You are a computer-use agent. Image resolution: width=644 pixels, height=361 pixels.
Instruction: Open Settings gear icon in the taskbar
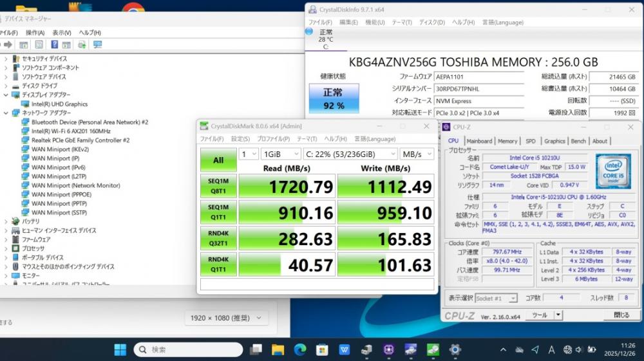coord(455,349)
